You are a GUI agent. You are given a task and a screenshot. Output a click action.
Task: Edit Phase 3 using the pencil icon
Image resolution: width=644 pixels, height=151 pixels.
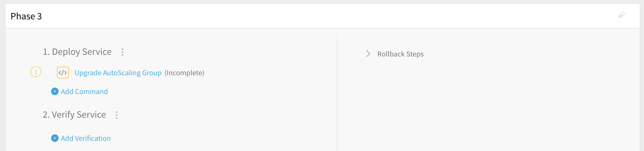622,15
